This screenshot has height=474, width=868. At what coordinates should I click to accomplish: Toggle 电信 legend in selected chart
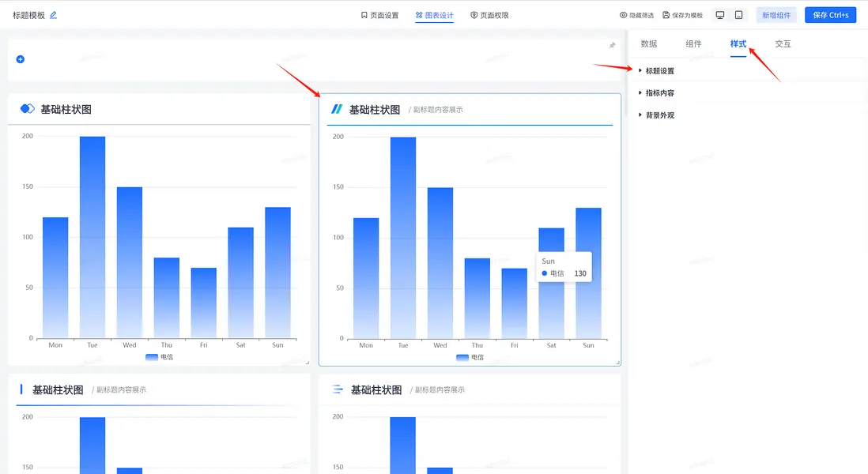470,358
